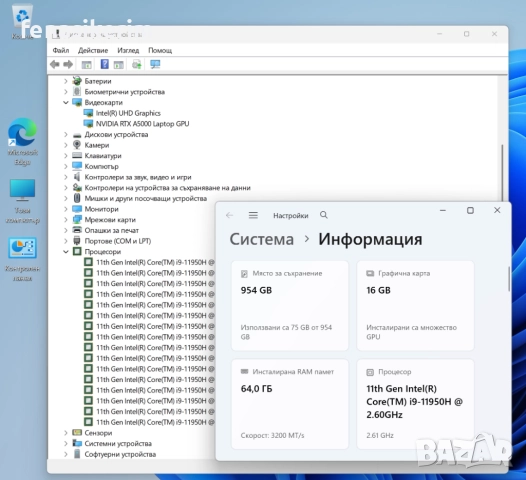Select the Системни устройства row
This screenshot has height=480, width=526.
pyautogui.click(x=118, y=443)
